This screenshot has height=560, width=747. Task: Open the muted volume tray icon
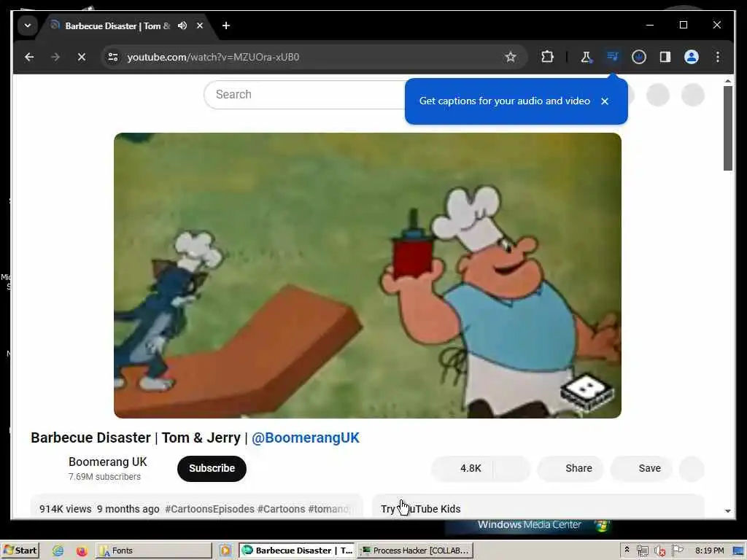[659, 551]
